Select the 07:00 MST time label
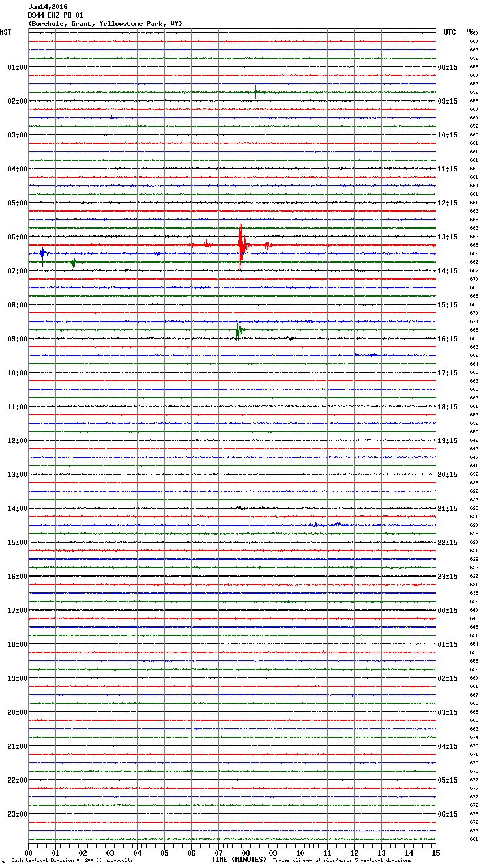Image resolution: width=481 pixels, height=868 pixels. click(18, 271)
